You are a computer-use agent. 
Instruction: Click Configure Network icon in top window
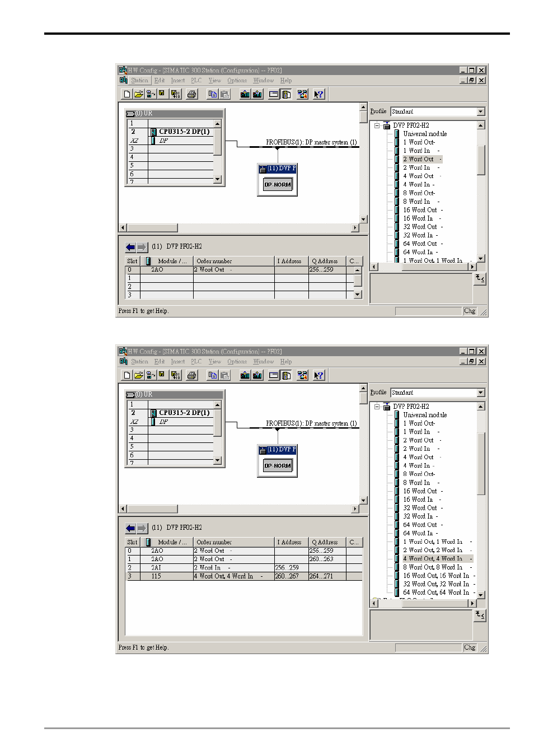pyautogui.click(x=302, y=94)
